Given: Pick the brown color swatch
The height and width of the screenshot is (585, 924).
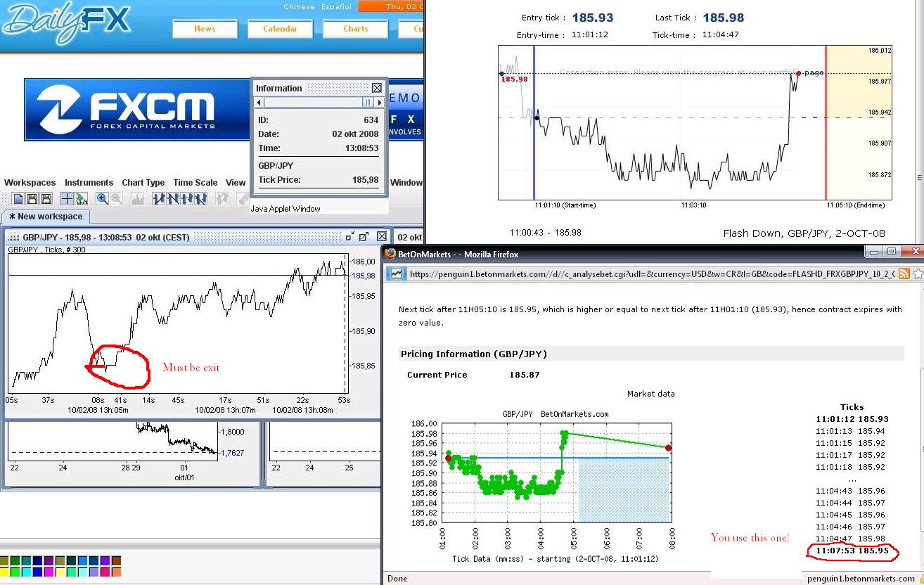Looking at the screenshot, I should click(116, 560).
